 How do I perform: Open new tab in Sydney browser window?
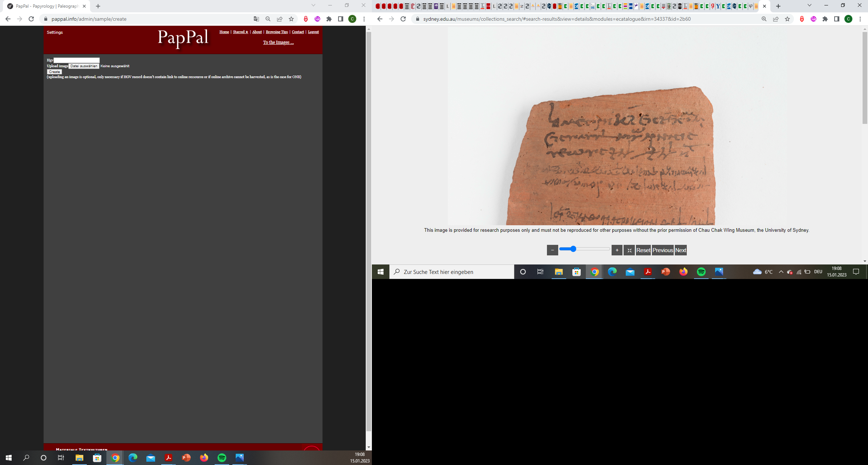click(778, 6)
